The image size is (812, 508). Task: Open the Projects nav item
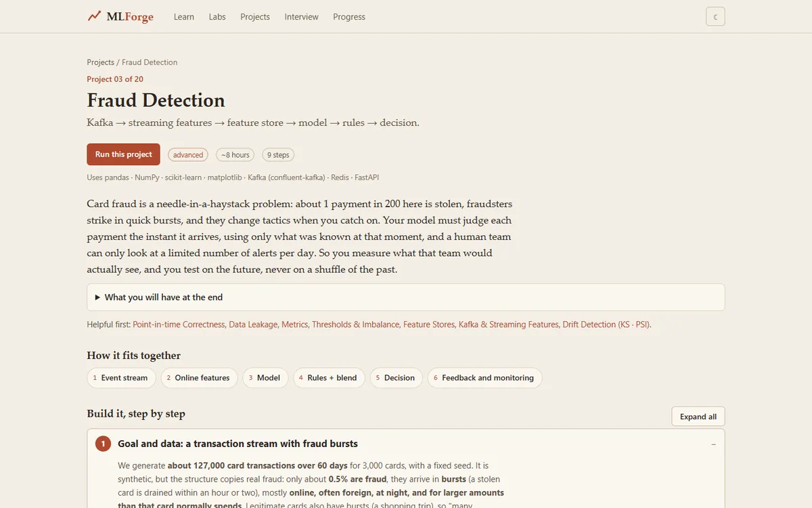point(255,17)
